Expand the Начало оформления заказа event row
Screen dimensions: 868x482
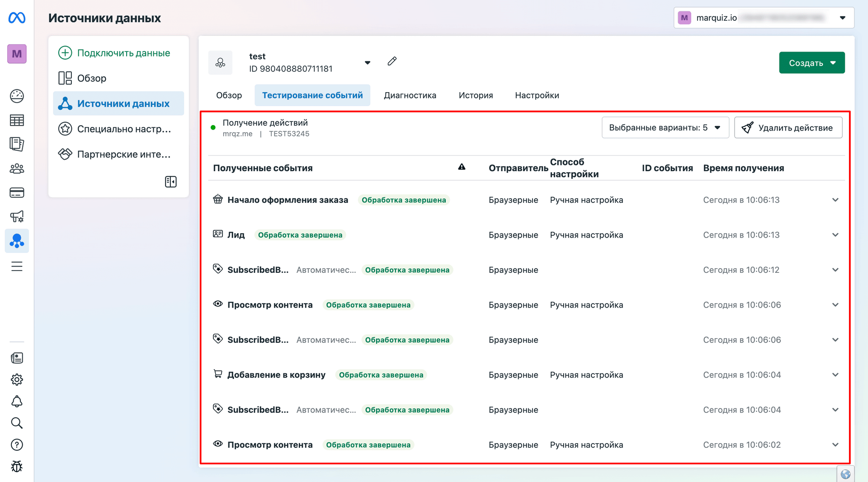click(x=835, y=200)
